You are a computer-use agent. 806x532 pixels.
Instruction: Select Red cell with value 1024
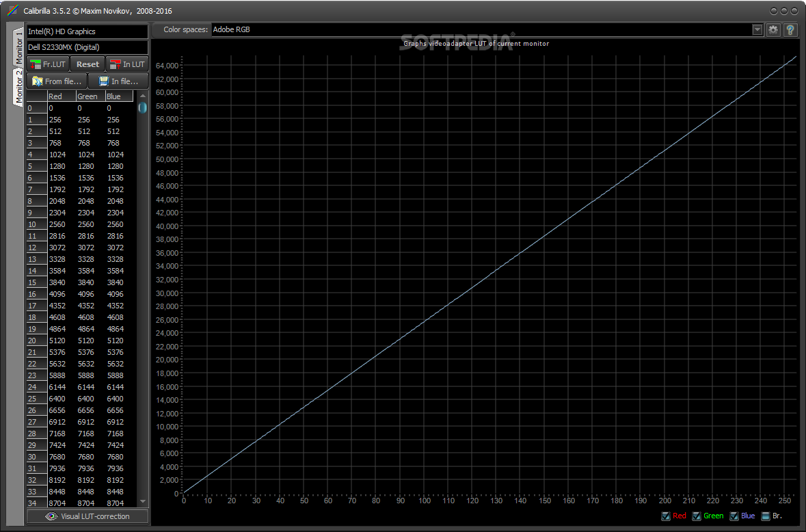coord(61,155)
